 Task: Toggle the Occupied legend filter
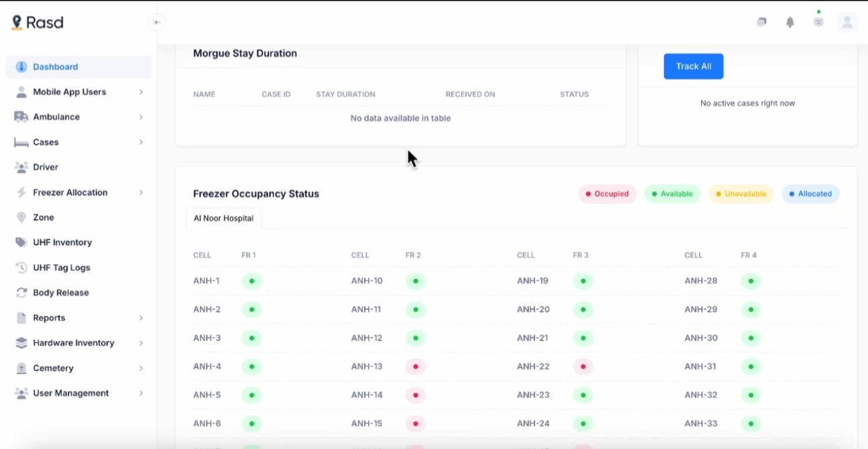[x=607, y=194]
